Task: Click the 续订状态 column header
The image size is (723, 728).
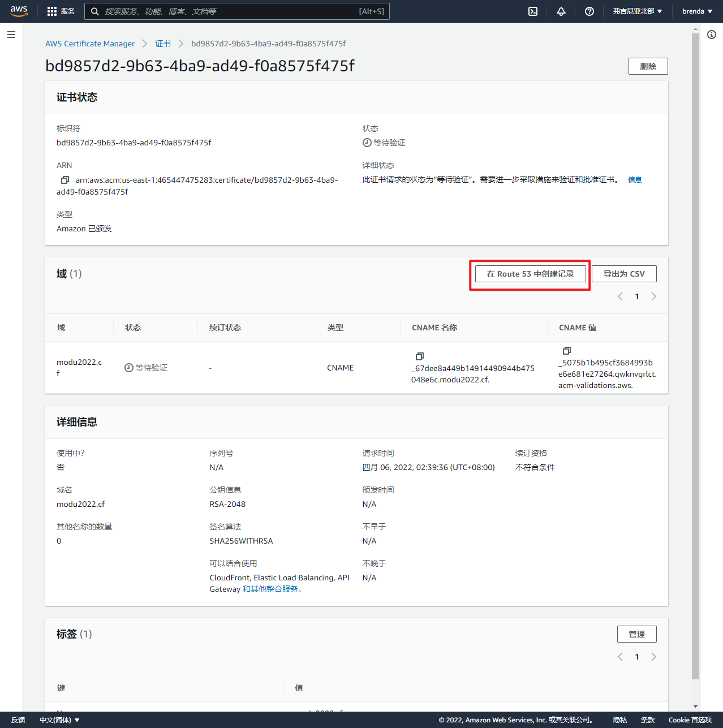Action: pyautogui.click(x=225, y=328)
